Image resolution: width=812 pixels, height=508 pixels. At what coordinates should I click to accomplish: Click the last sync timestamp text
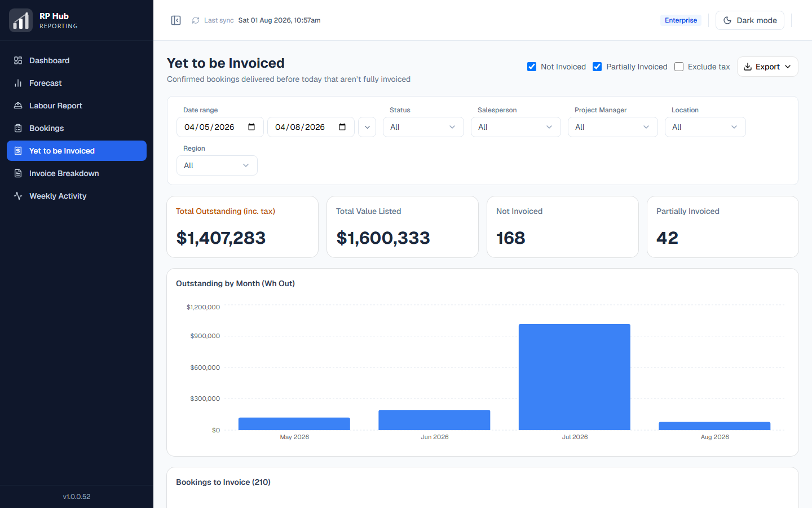point(279,20)
